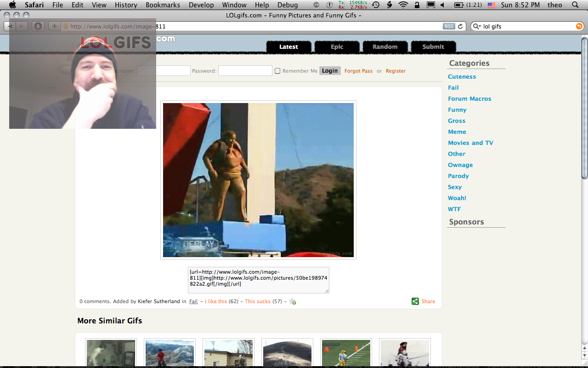Open the Movies and TV category
The height and width of the screenshot is (368, 588).
coord(470,143)
